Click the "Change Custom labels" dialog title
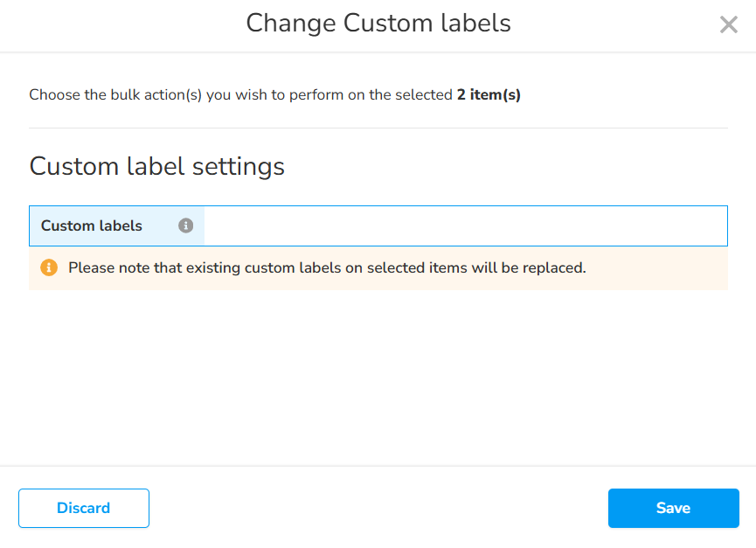Image resolution: width=756 pixels, height=548 pixels. point(378,23)
